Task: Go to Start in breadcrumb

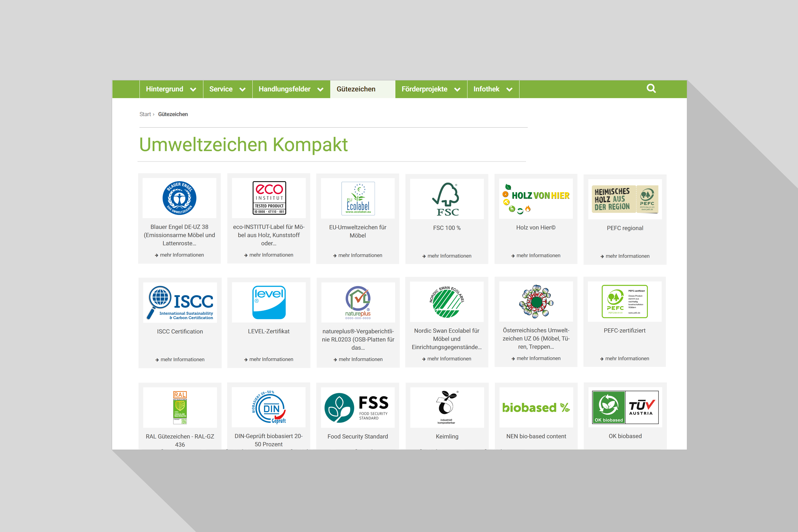Action: 145,114
